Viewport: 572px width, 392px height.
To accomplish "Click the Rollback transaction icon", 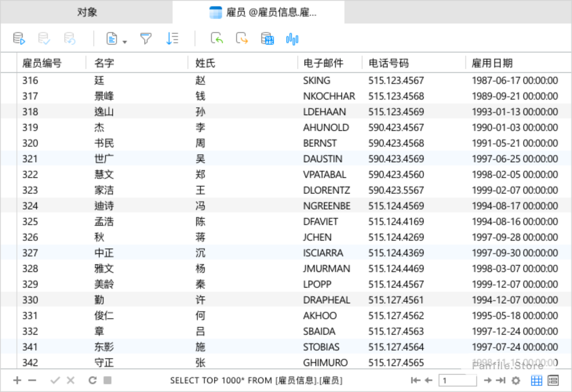I will [x=69, y=38].
